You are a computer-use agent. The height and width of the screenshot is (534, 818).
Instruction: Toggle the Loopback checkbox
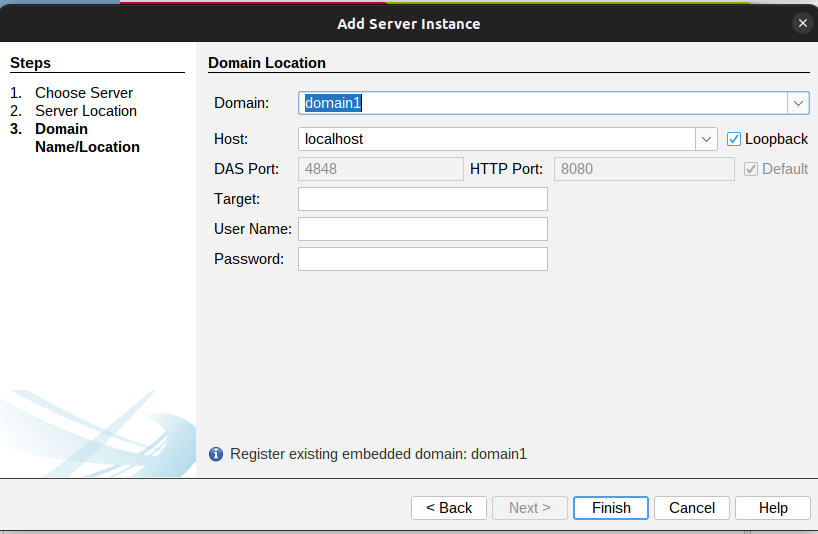734,139
